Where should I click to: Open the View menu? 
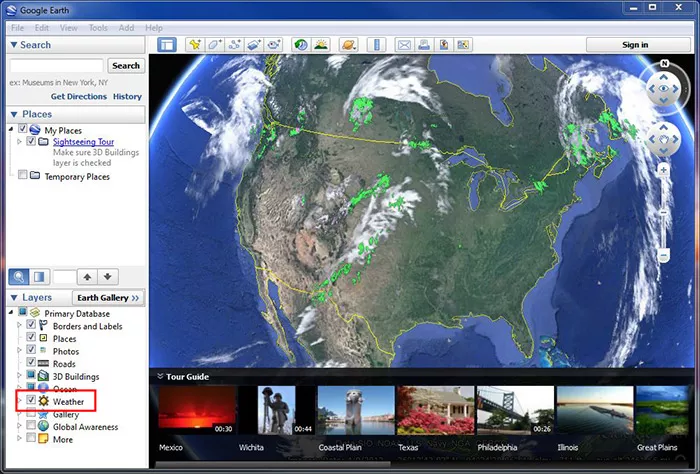click(69, 28)
